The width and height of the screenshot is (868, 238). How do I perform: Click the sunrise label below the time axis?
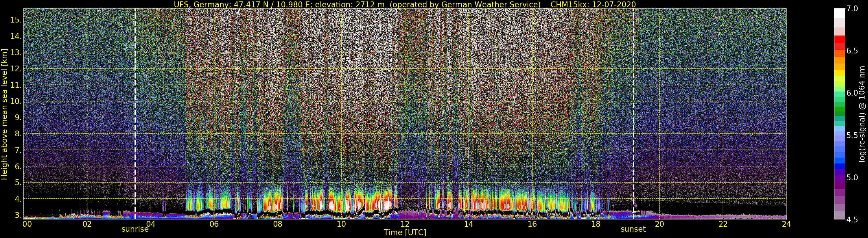tap(135, 229)
